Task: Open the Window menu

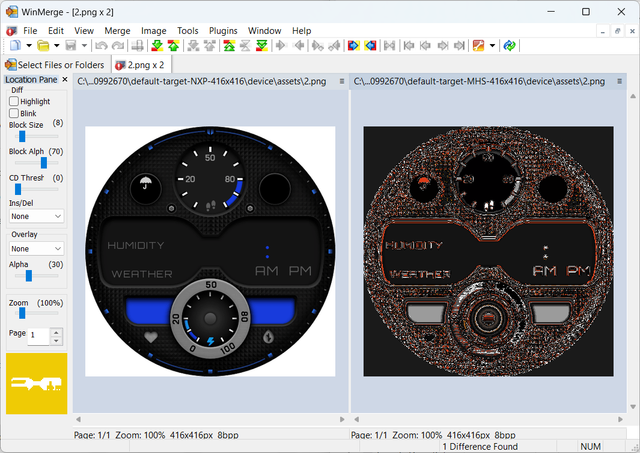Action: click(x=264, y=31)
